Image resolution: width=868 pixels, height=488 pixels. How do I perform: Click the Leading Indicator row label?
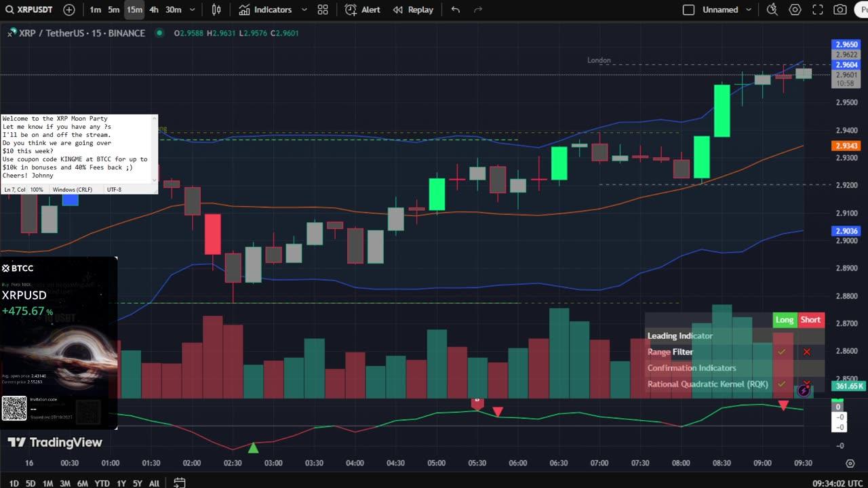point(680,335)
